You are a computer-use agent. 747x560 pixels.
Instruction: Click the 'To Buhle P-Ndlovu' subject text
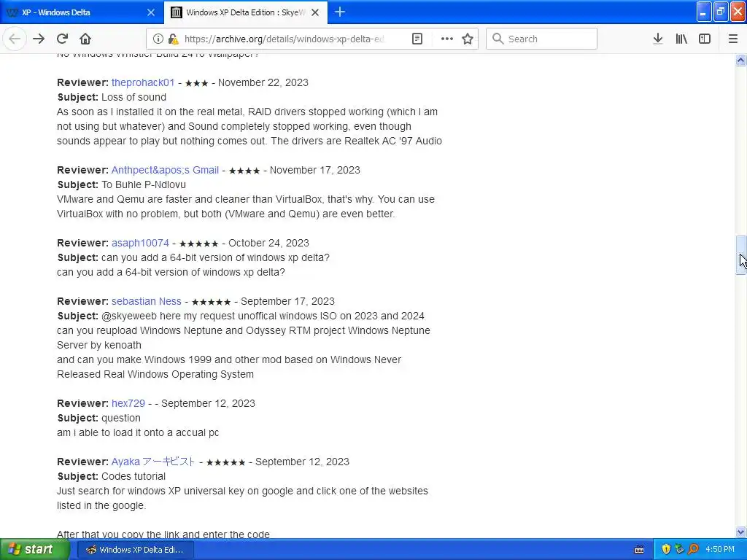144,184
